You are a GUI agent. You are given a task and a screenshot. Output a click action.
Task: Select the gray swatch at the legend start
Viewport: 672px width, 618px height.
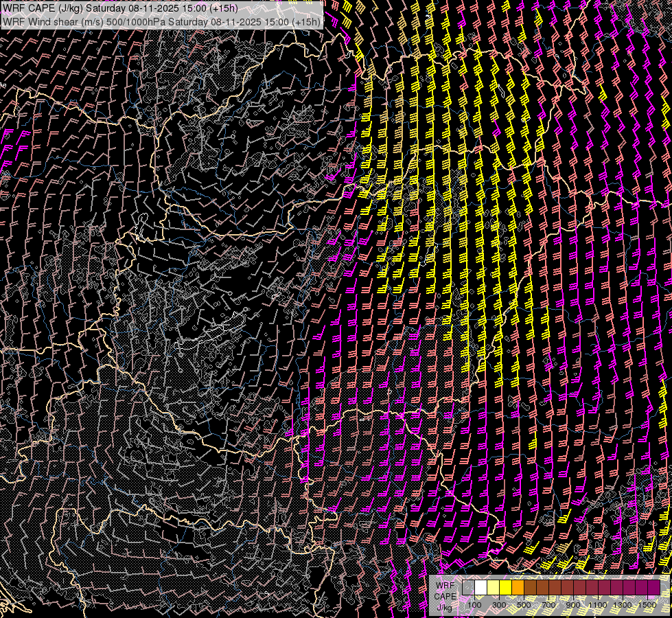[x=469, y=587]
